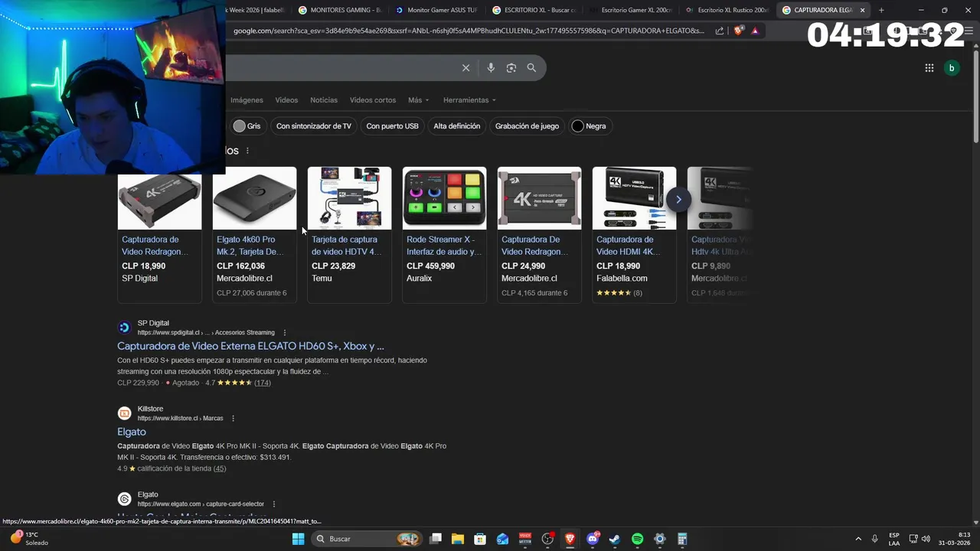Open Discord from the taskbar

click(593, 539)
